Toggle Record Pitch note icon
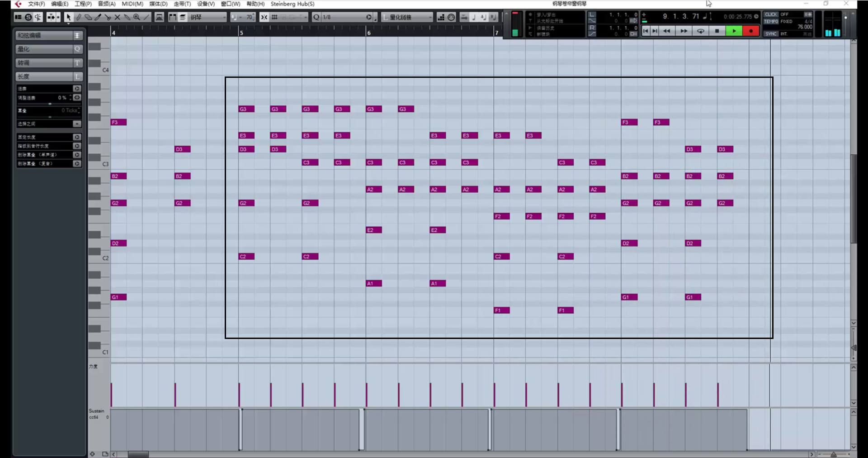The height and width of the screenshot is (458, 868). tap(474, 17)
